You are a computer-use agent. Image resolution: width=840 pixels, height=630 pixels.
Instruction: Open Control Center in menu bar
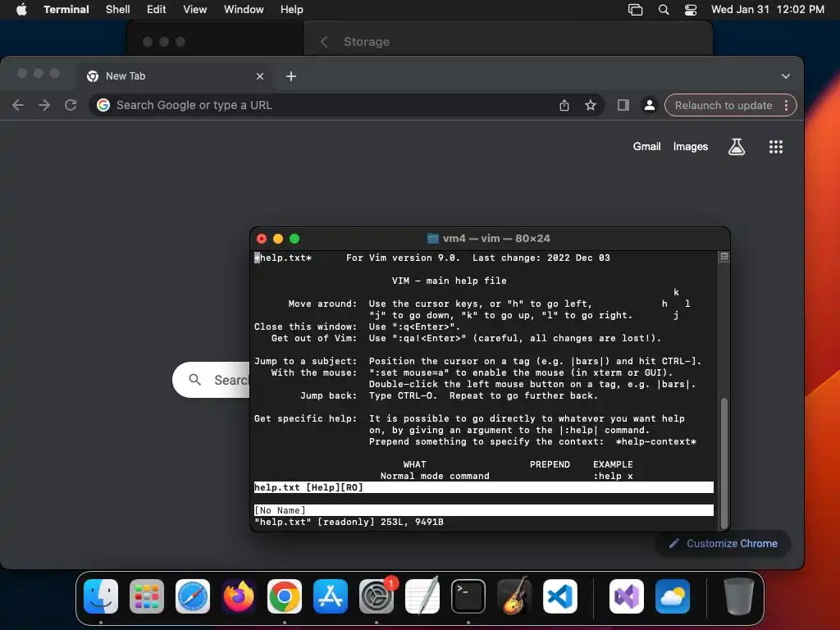691,10
